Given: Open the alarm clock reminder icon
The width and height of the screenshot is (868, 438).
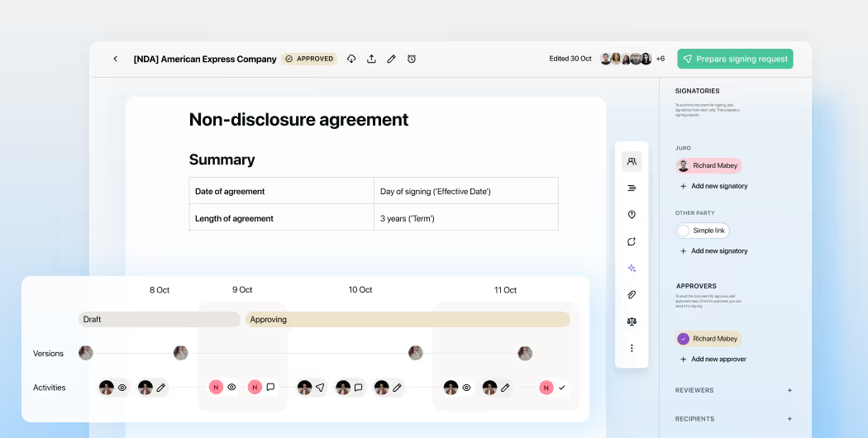Looking at the screenshot, I should 412,59.
